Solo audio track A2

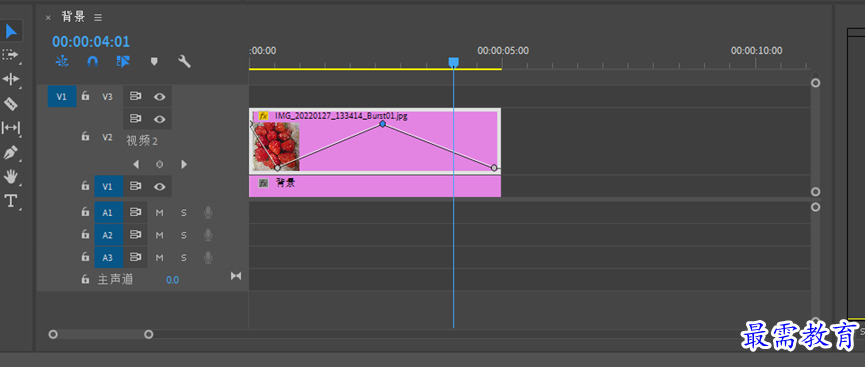184,235
